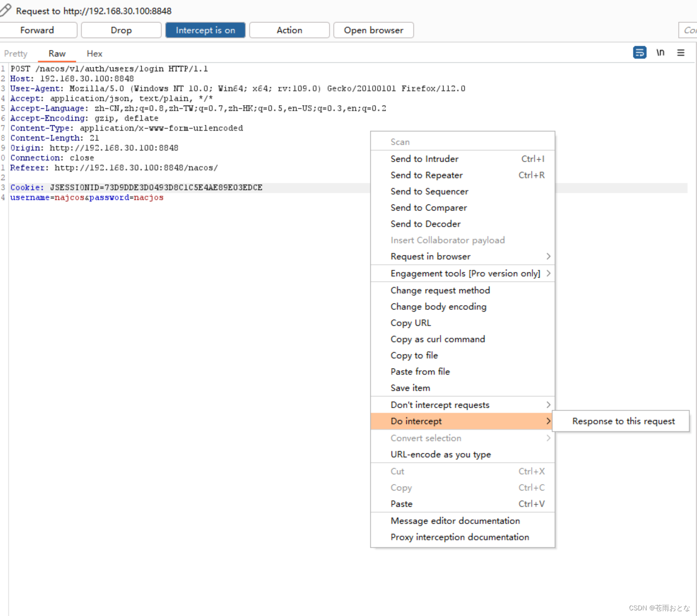Expand the Request in browser submenu
This screenshot has height=616, width=697.
(x=463, y=256)
